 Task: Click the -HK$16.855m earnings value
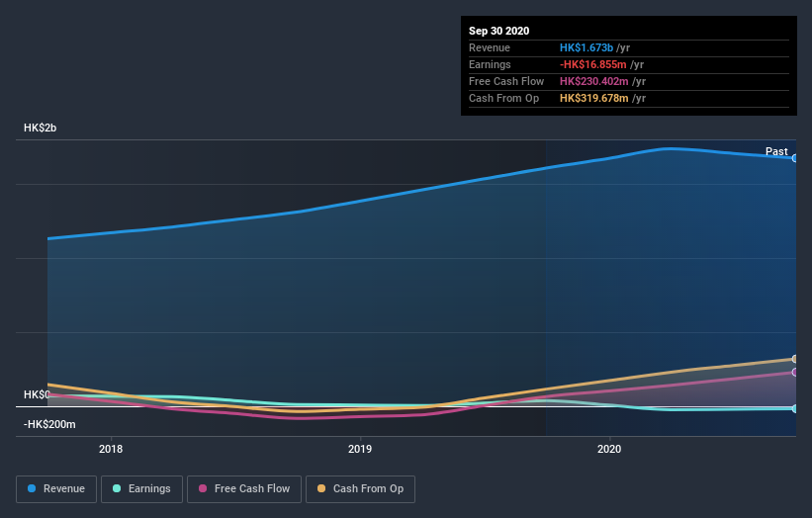click(593, 64)
